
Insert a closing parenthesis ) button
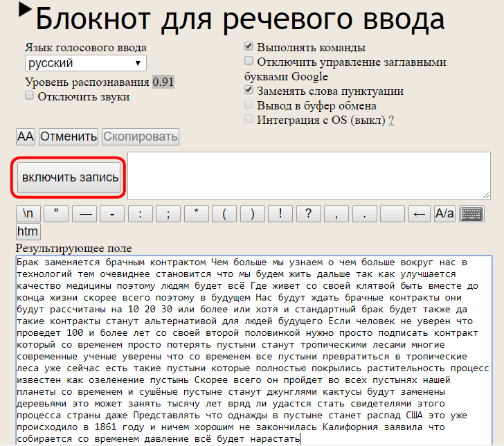point(253,214)
